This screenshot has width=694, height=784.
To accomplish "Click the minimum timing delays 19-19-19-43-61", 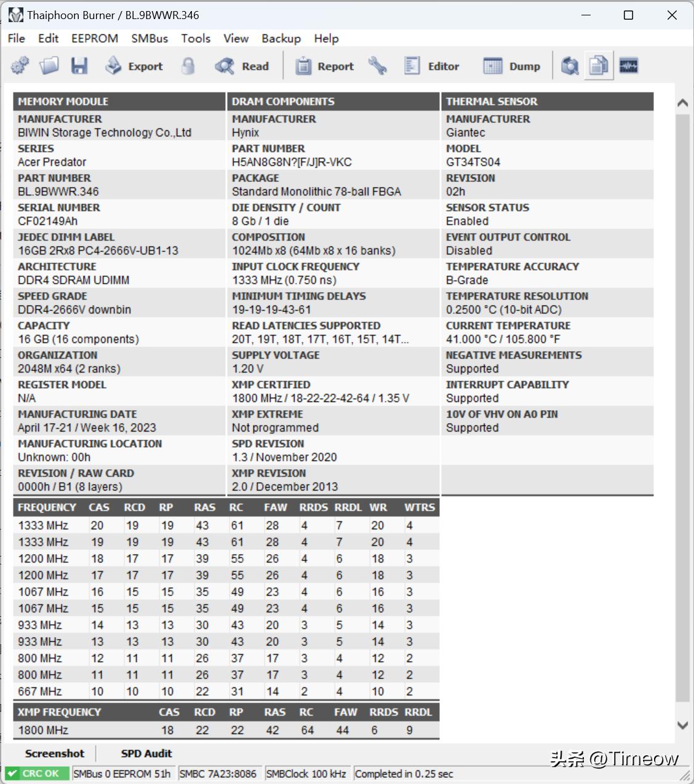I will pyautogui.click(x=271, y=309).
